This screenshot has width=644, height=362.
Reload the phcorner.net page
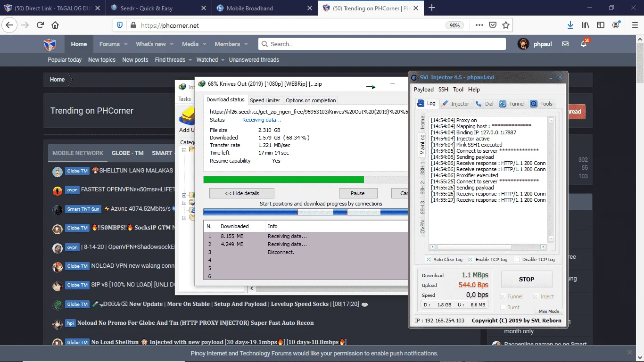pyautogui.click(x=40, y=25)
